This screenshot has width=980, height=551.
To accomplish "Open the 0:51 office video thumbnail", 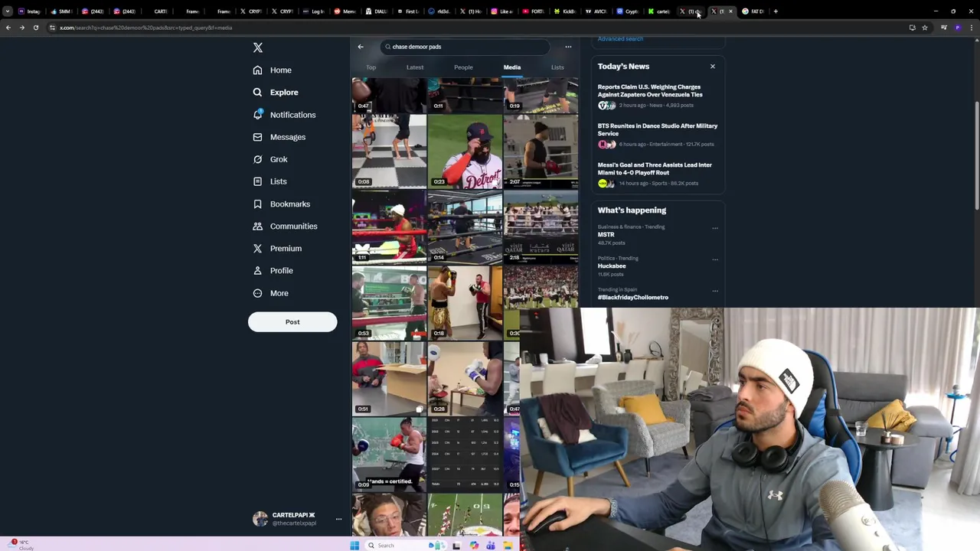I will 389,379.
